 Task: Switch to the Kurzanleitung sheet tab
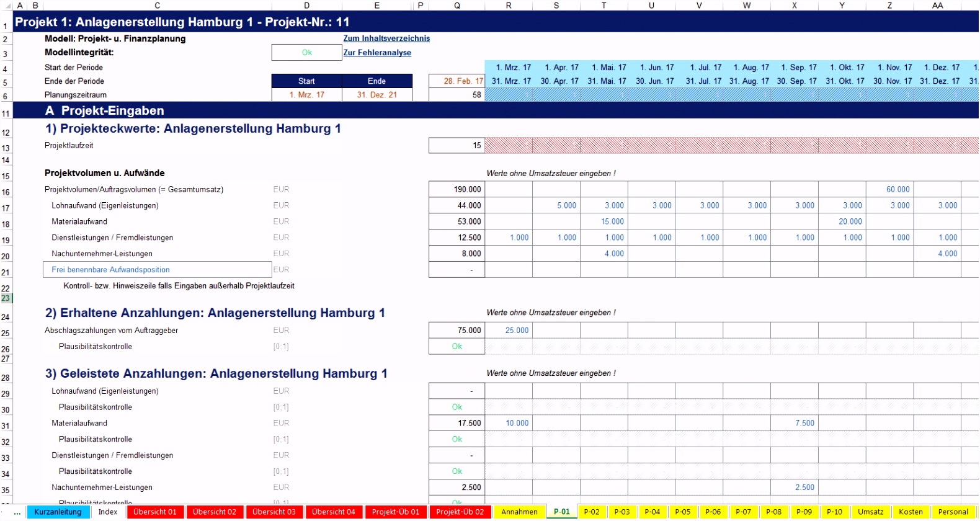[58, 512]
